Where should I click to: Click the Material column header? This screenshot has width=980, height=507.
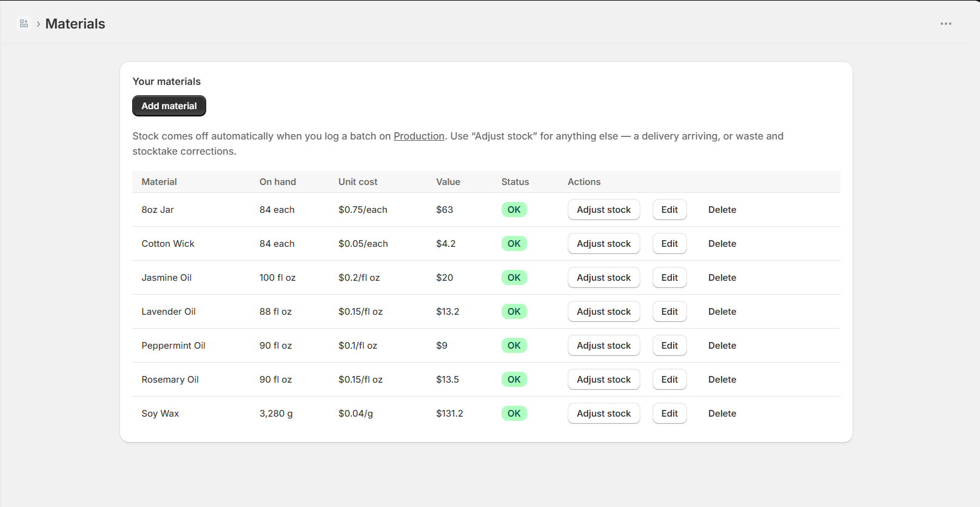[x=159, y=182]
